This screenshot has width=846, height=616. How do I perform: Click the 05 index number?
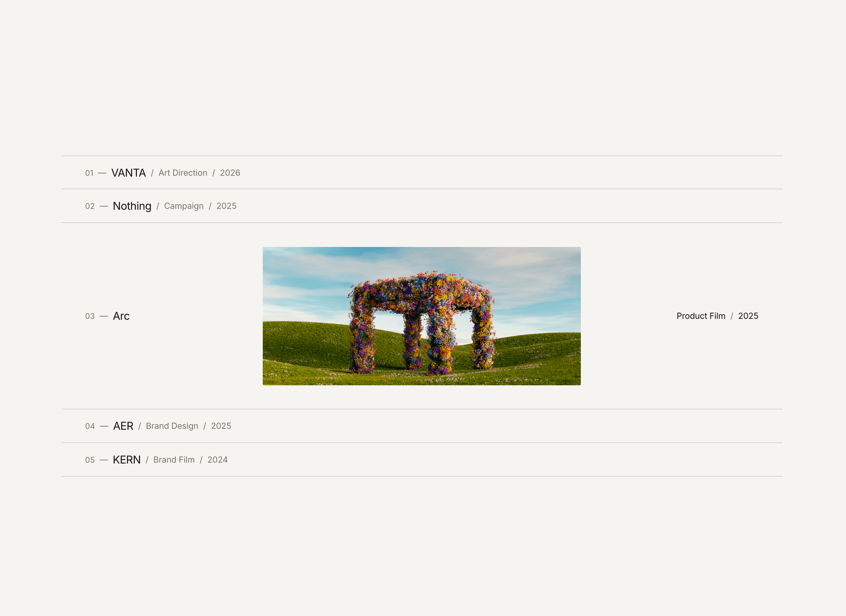tap(90, 460)
